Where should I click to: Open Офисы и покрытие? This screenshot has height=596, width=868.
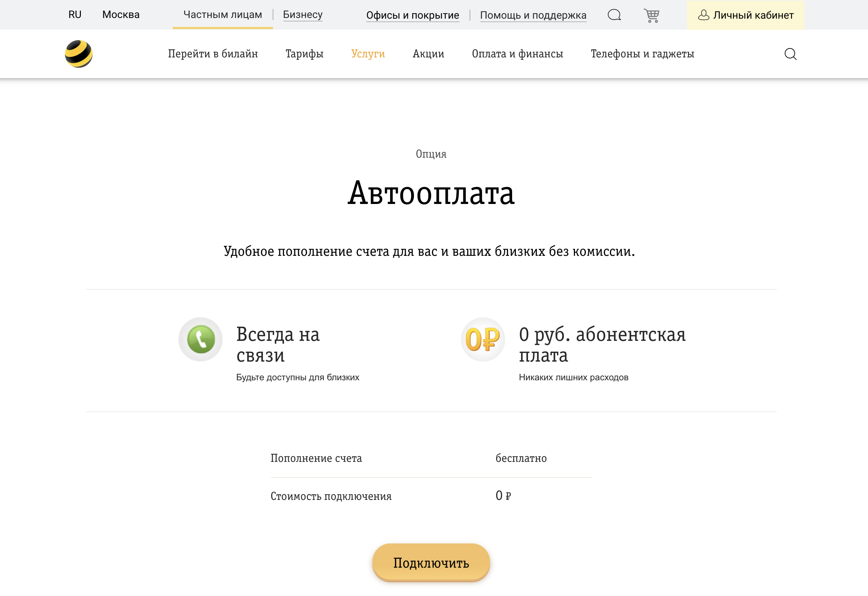point(413,15)
